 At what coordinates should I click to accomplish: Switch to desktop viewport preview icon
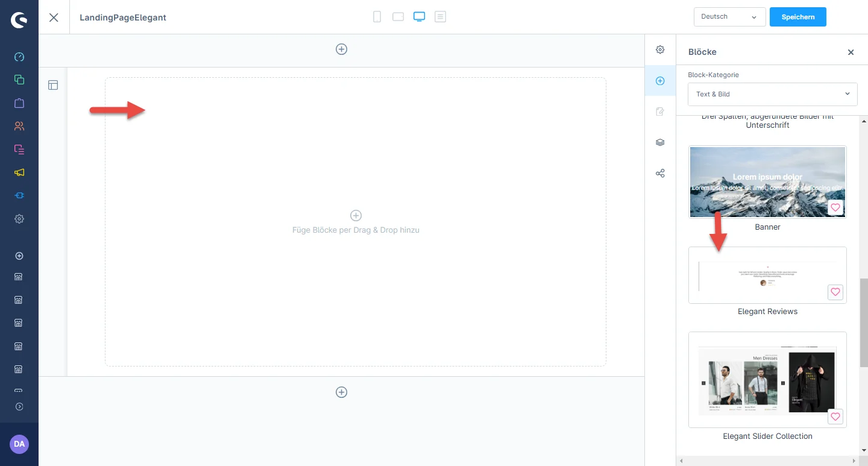[420, 17]
